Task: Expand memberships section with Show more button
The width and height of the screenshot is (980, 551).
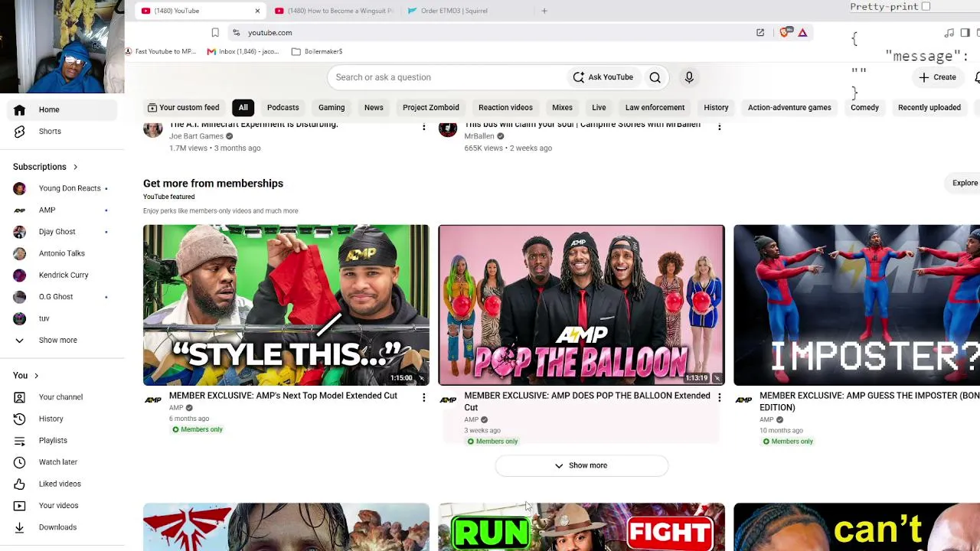Action: pos(582,465)
